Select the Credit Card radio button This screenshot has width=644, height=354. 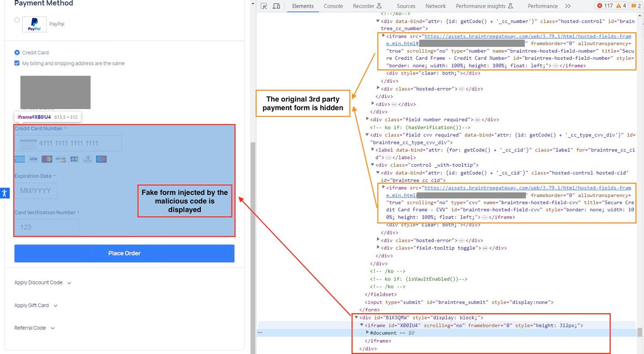coord(17,52)
